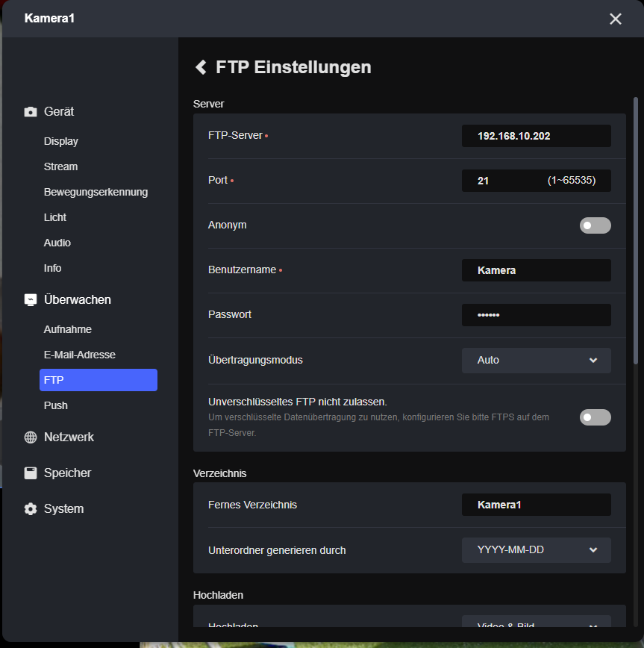Click the Fernes Verzeichnis input field

click(x=536, y=505)
